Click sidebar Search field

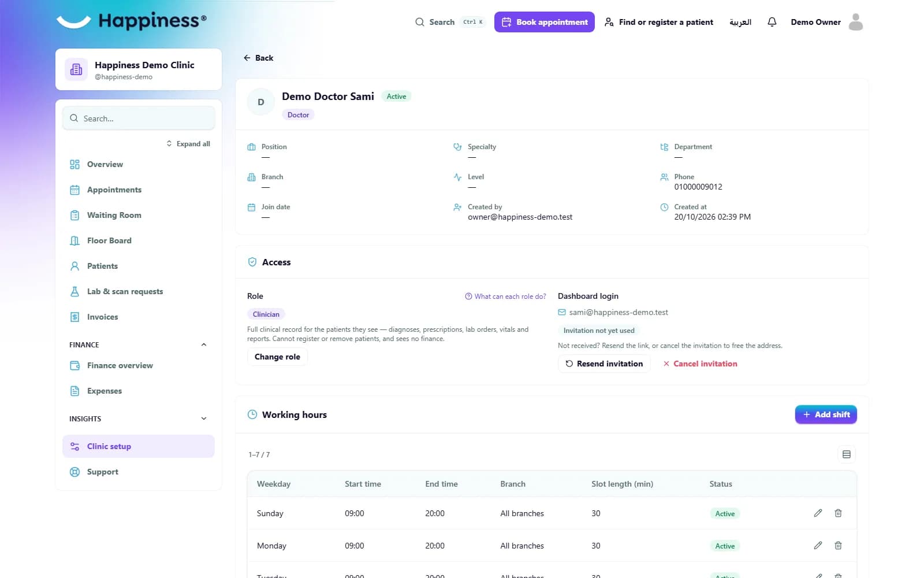[x=139, y=118]
